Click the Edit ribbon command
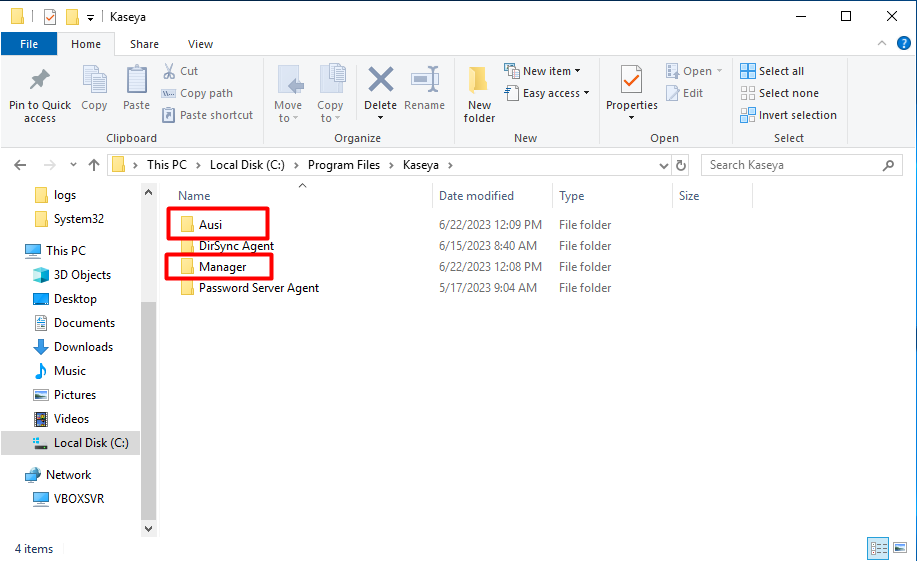Viewport: 917px width, 561px height. [684, 93]
